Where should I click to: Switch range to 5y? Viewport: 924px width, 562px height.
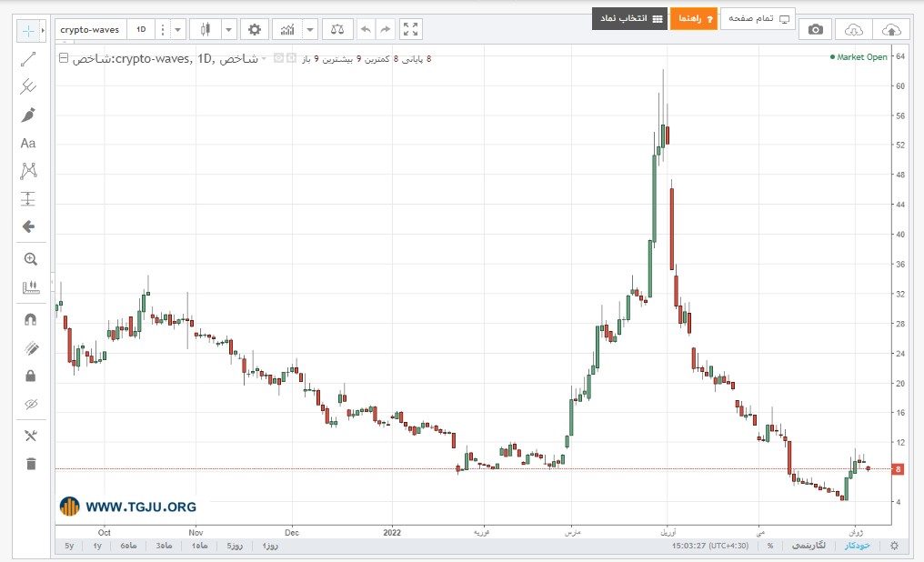[69, 547]
